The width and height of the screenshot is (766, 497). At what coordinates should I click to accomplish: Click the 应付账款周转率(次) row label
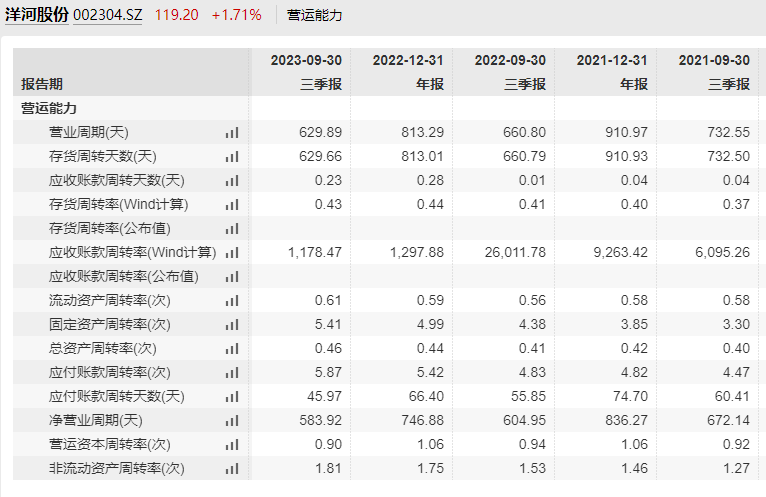[110, 372]
